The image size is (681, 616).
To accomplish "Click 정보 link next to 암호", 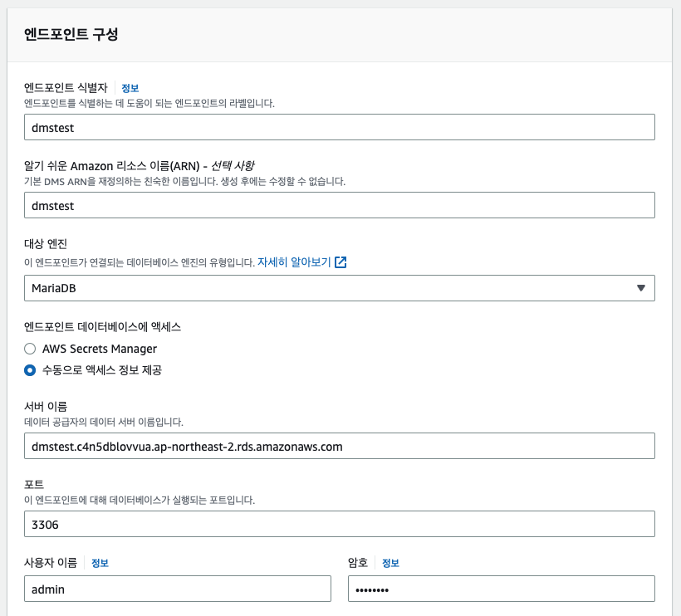I will [390, 563].
